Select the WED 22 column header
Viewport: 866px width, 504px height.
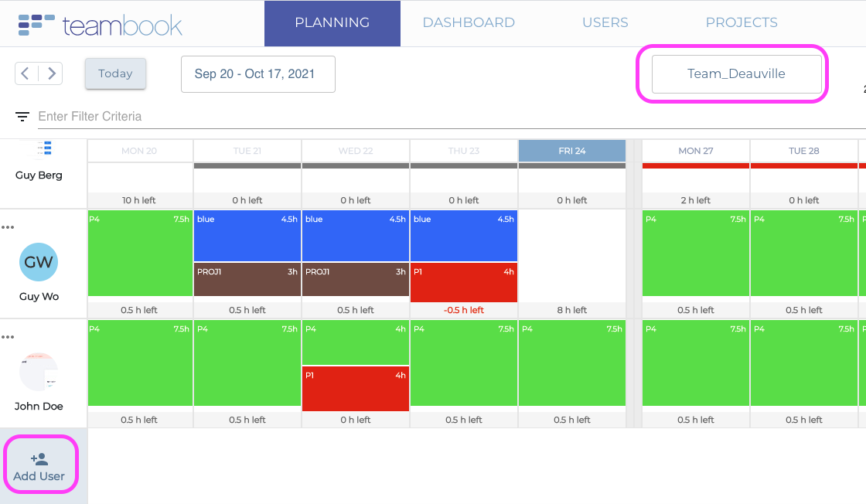pos(355,151)
